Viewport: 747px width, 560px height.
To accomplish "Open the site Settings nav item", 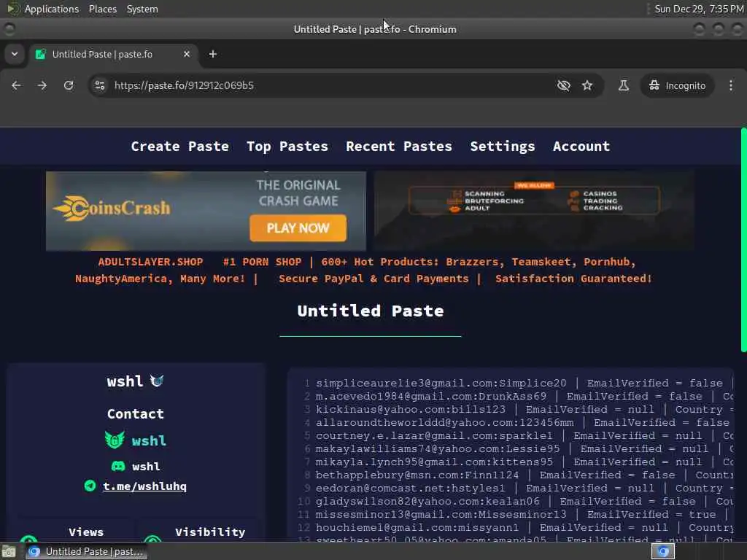I will [x=502, y=146].
